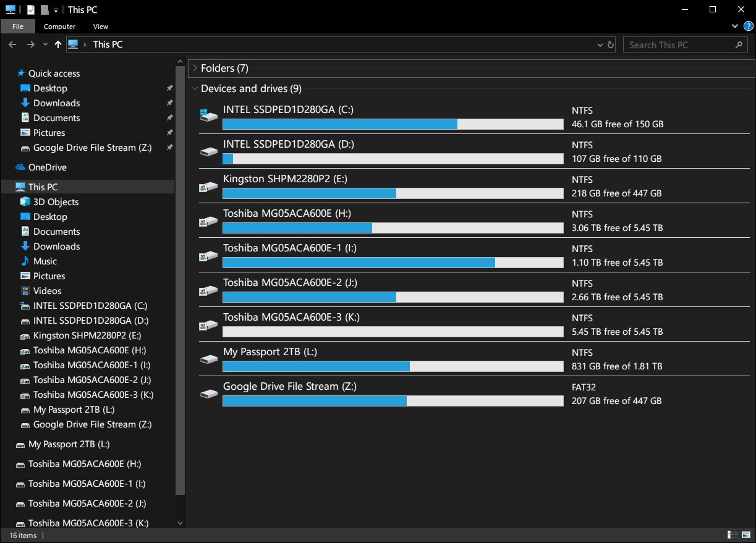756x543 pixels.
Task: Expand the Folders (7) group
Action: point(194,68)
